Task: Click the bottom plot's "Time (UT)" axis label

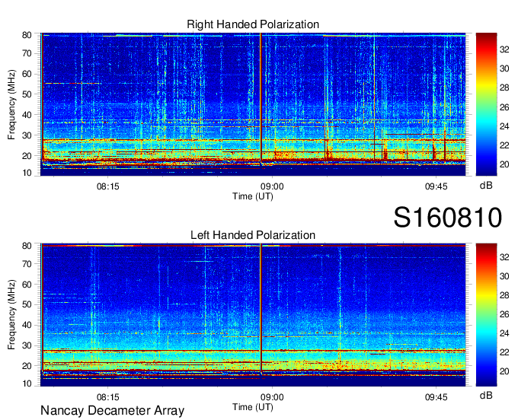Action: coord(253,407)
